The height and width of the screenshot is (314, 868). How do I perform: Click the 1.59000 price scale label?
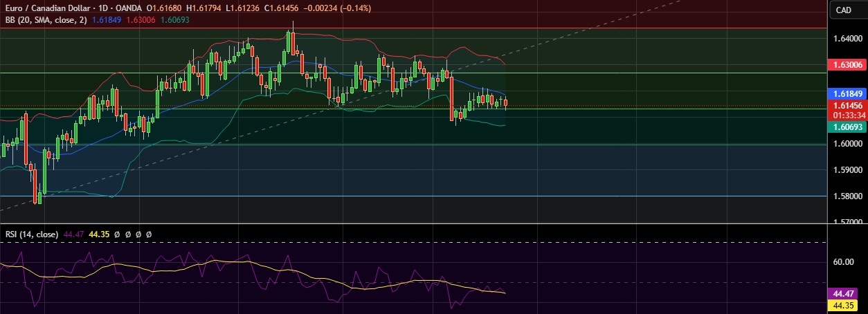coord(847,170)
